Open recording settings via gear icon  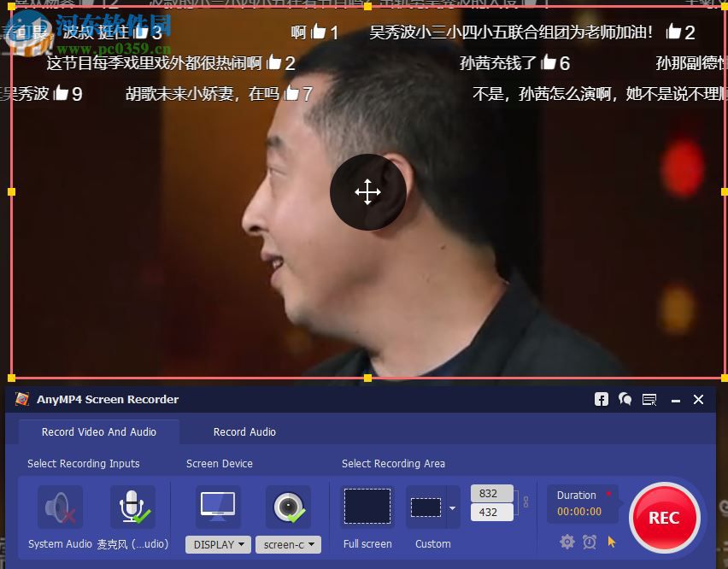[567, 542]
